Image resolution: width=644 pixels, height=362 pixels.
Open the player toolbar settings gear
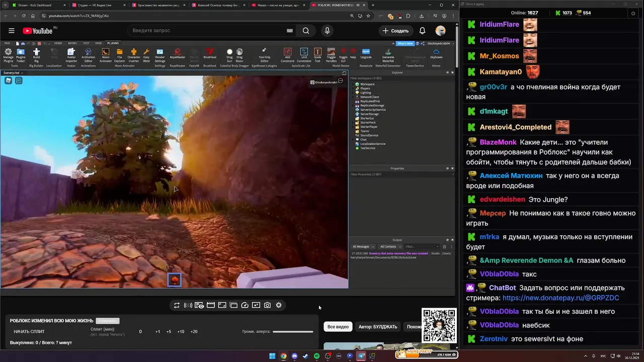pyautogui.click(x=279, y=305)
